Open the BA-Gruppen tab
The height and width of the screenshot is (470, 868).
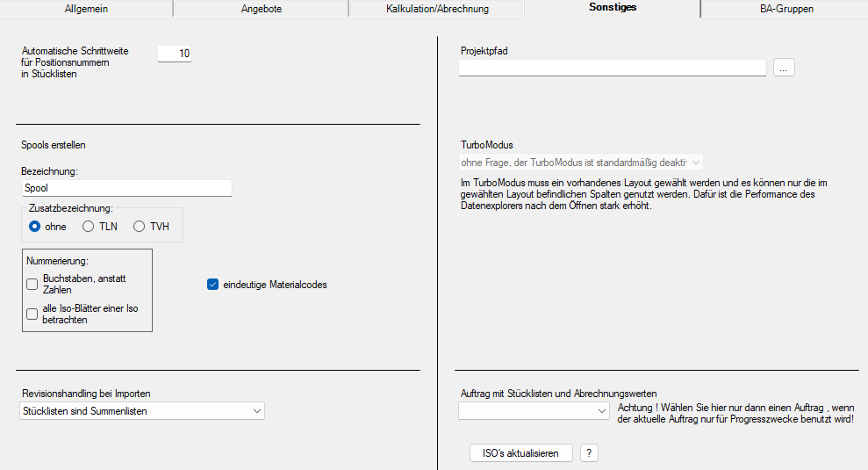click(786, 9)
